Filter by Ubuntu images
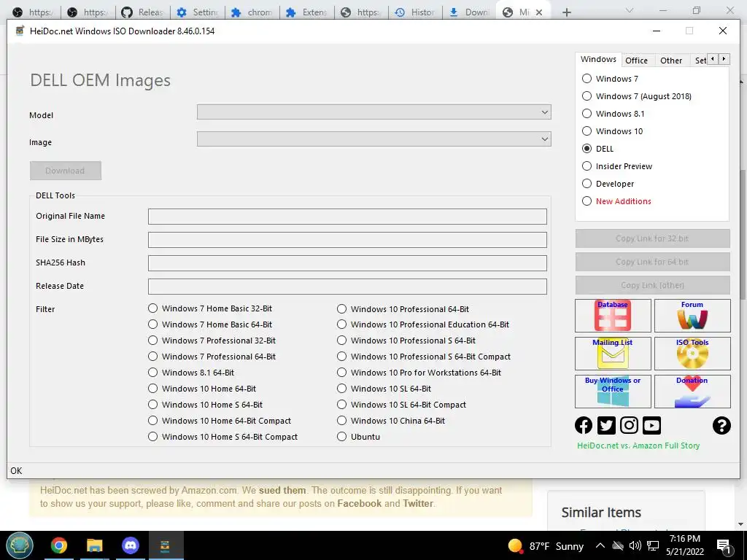 pyautogui.click(x=341, y=437)
